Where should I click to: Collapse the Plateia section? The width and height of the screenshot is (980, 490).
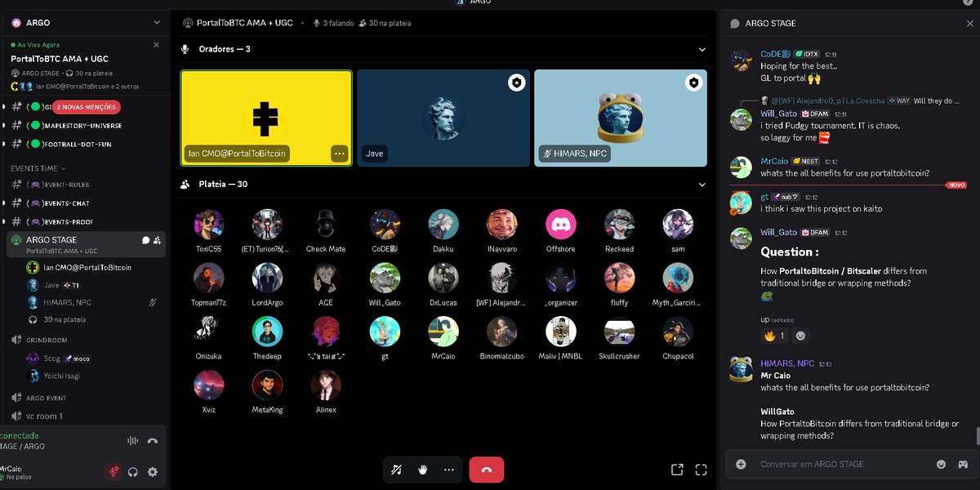pyautogui.click(x=702, y=185)
